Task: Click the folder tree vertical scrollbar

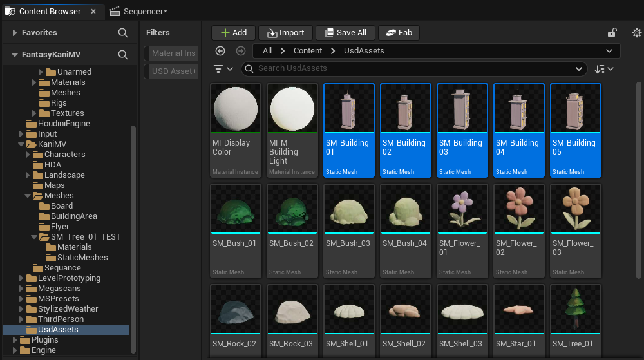Action: coord(133,240)
